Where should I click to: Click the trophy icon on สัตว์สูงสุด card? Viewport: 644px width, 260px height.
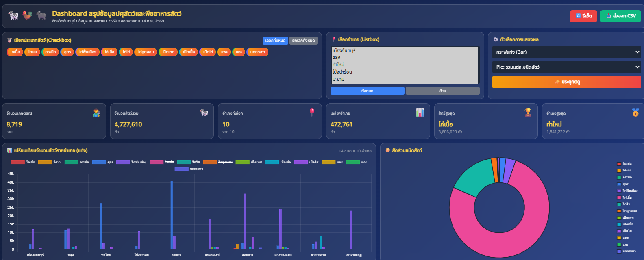(x=528, y=113)
